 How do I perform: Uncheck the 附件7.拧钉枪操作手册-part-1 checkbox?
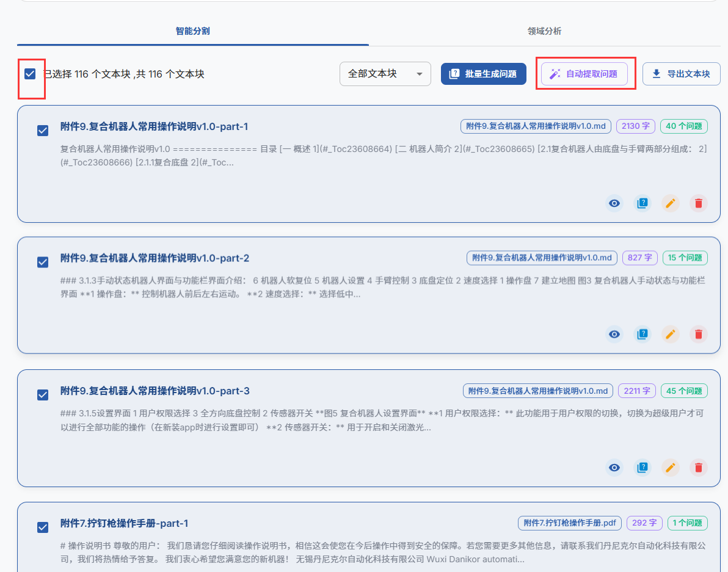point(43,527)
